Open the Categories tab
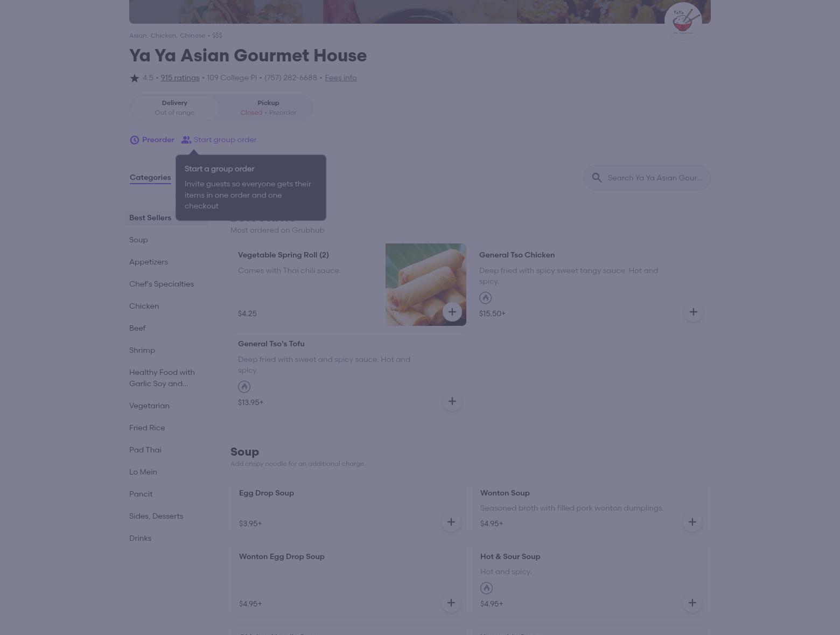This screenshot has width=840, height=635. [150, 178]
